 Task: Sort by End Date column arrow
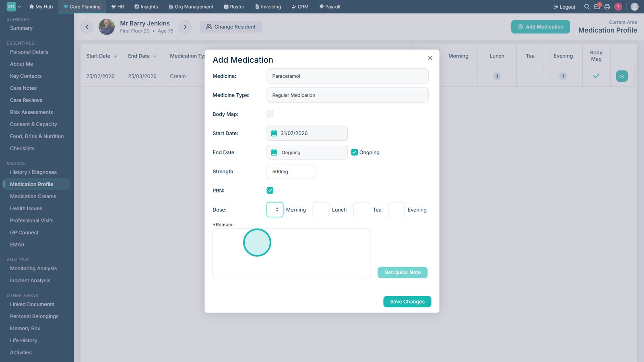(x=155, y=56)
